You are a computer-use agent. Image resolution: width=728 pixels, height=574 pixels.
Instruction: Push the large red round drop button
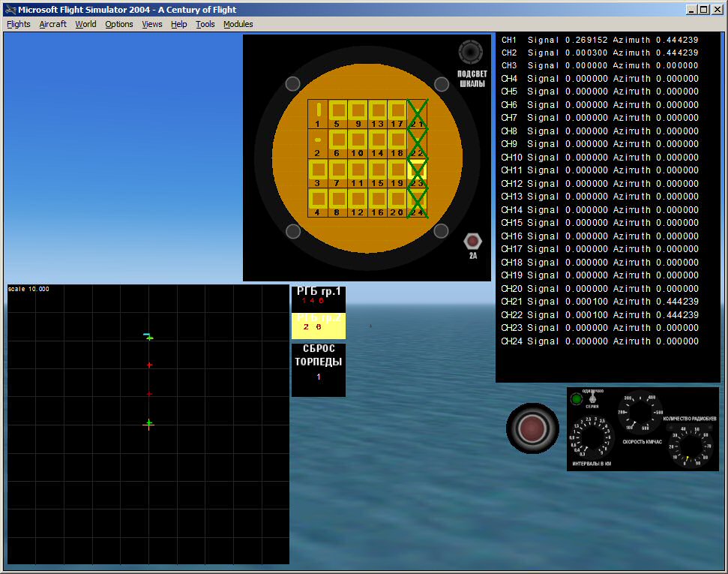tap(532, 428)
